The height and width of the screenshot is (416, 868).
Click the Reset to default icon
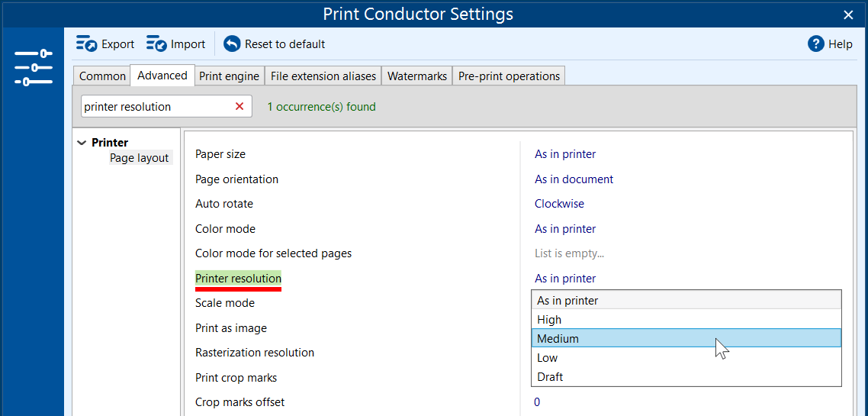coord(232,44)
